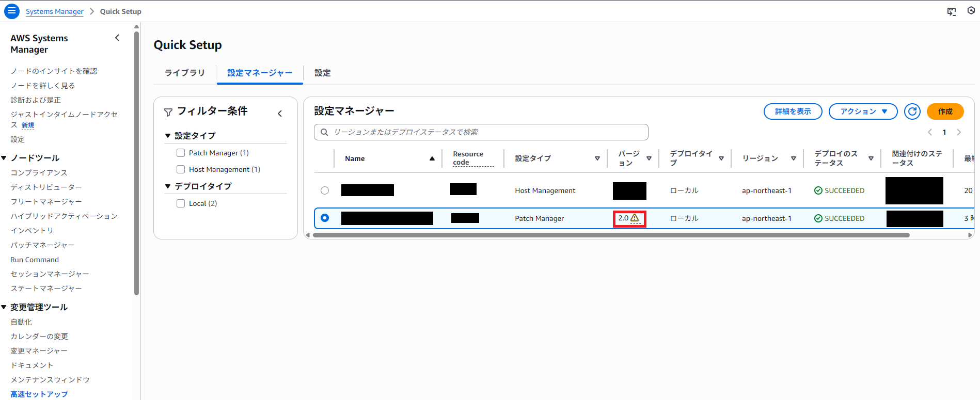This screenshot has width=980, height=400.
Task: Open the CloudShell icon in top bar
Action: click(951, 11)
